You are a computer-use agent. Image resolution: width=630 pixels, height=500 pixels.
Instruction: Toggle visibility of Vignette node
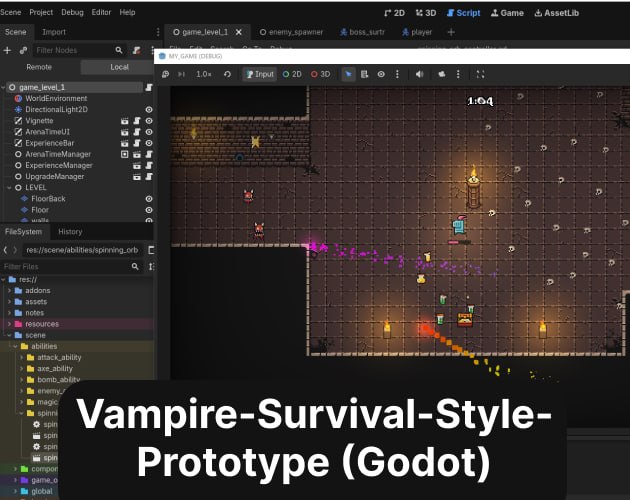click(149, 121)
